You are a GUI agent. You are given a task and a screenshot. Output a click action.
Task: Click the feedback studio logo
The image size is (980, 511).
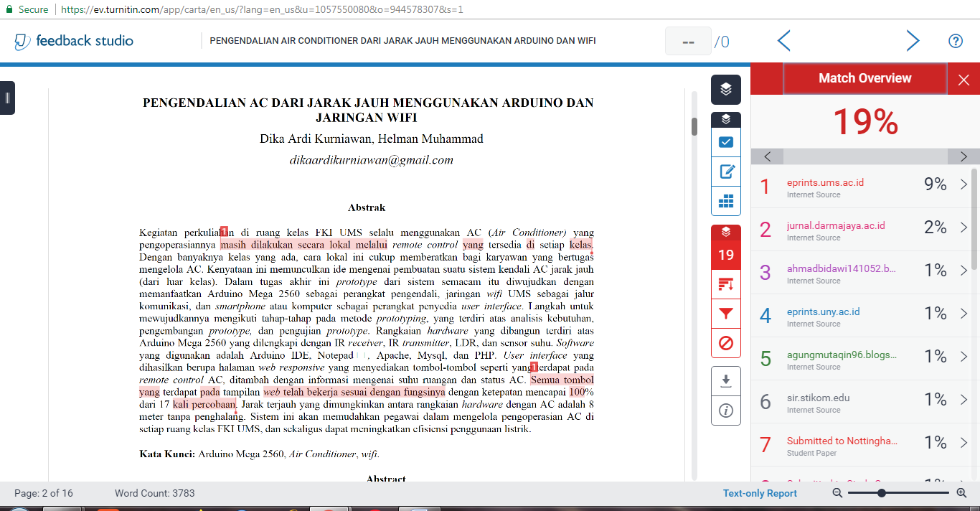tap(74, 41)
